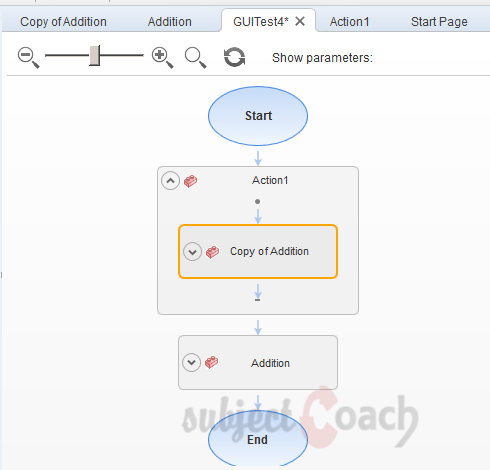Image resolution: width=490 pixels, height=470 pixels.
Task: Switch to the Copy of Addition tab
Action: coord(63,22)
